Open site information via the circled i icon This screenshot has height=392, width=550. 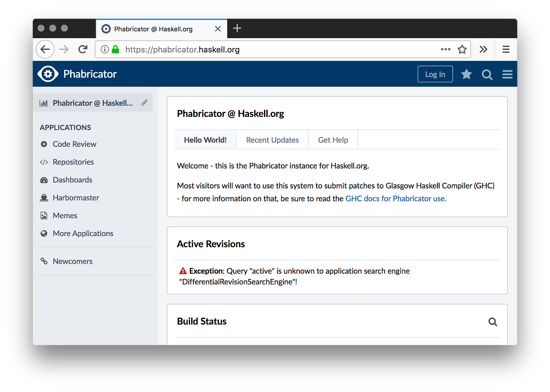(x=105, y=50)
